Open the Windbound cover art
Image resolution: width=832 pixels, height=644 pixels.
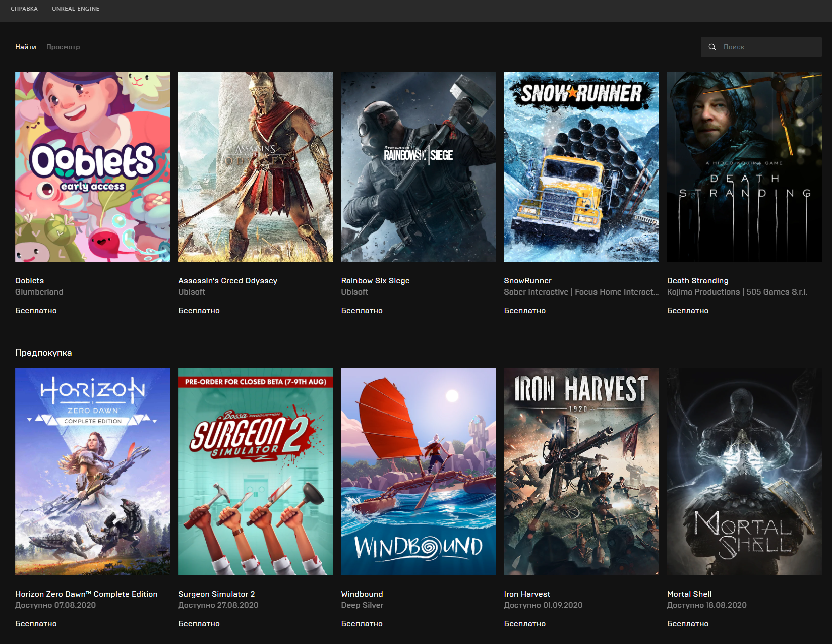tap(419, 472)
